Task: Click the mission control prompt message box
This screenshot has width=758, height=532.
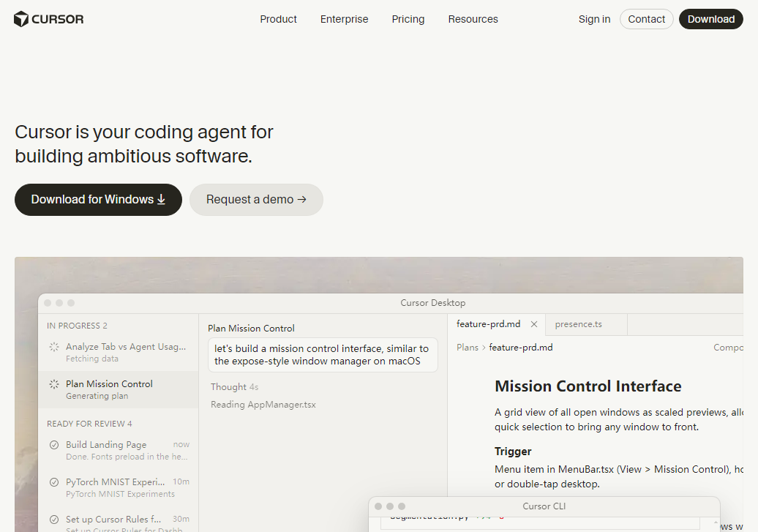Action: coord(323,355)
